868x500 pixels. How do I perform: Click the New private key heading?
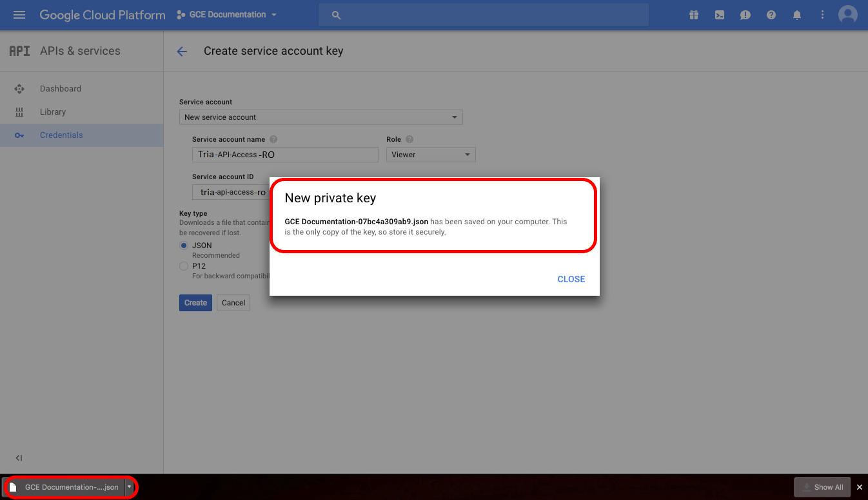point(330,198)
